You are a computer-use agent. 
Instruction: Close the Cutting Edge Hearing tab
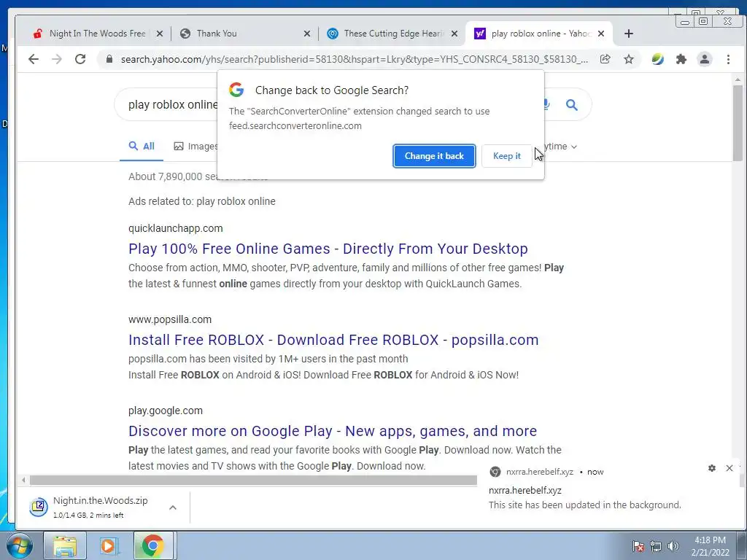[454, 34]
